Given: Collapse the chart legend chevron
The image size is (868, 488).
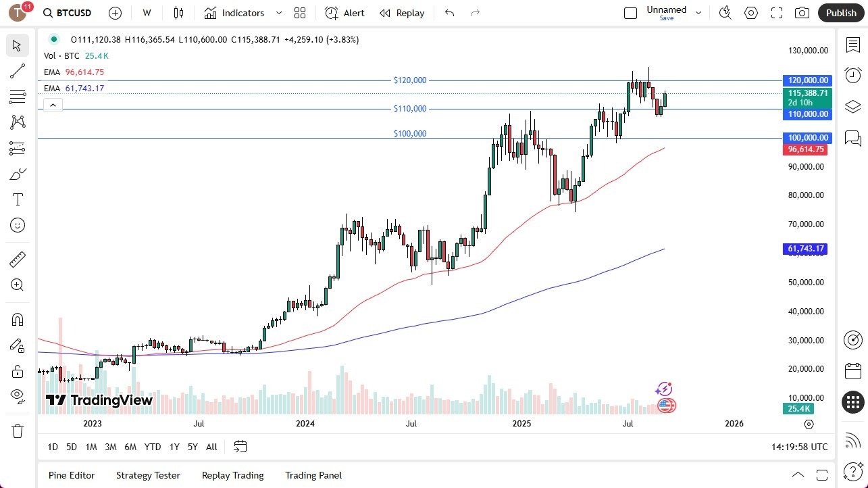Looking at the screenshot, I should click(53, 105).
